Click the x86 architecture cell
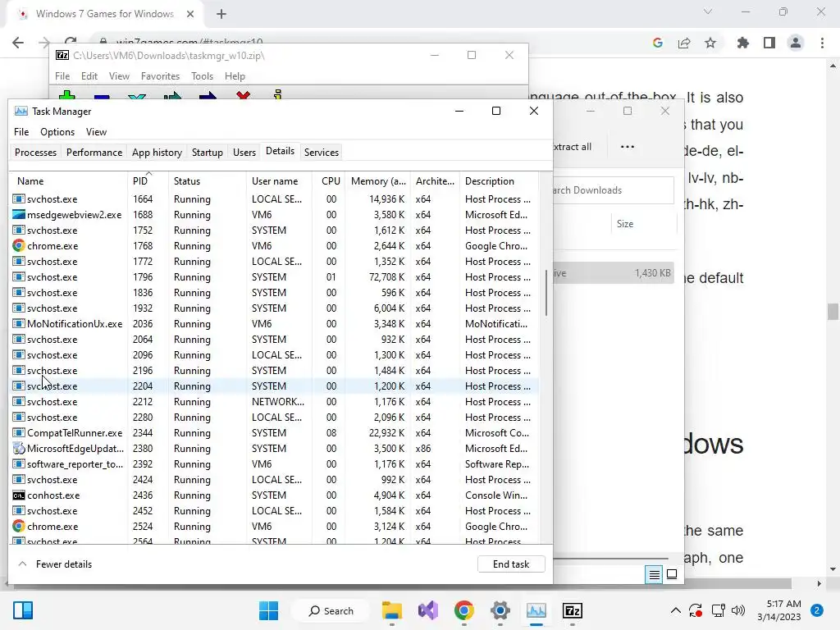The width and height of the screenshot is (840, 630). [423, 449]
